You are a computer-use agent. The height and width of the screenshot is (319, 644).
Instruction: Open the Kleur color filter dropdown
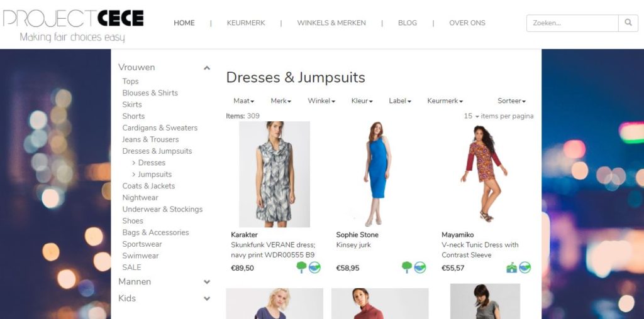click(x=362, y=101)
